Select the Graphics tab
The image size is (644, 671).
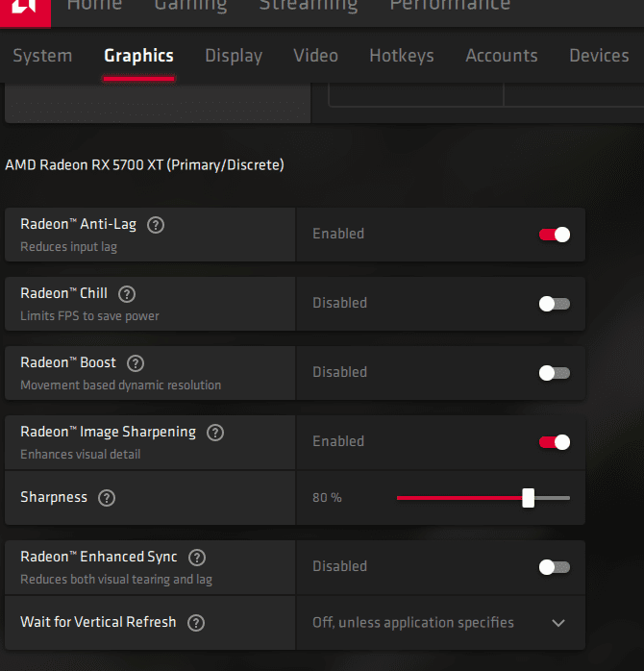tap(138, 56)
